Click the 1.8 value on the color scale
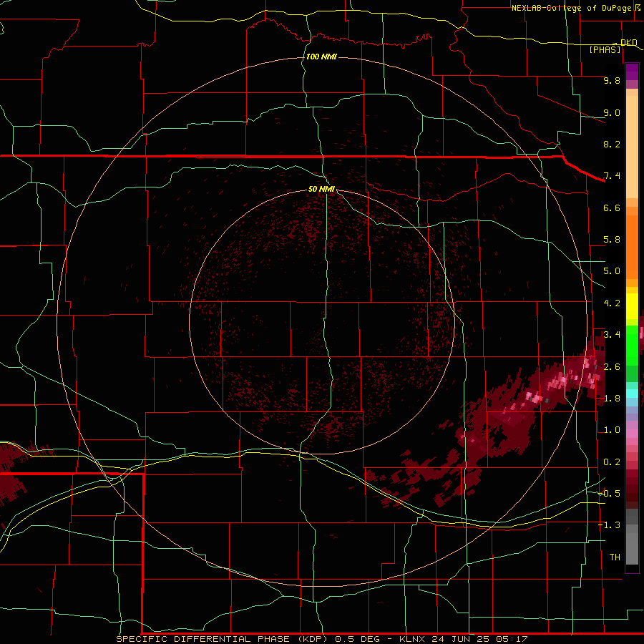 click(612, 399)
